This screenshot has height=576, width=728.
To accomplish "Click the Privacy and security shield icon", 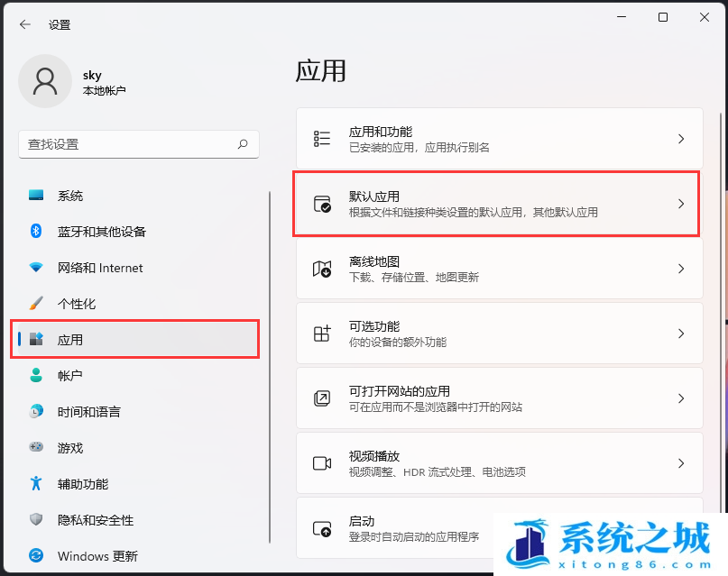I will [36, 520].
